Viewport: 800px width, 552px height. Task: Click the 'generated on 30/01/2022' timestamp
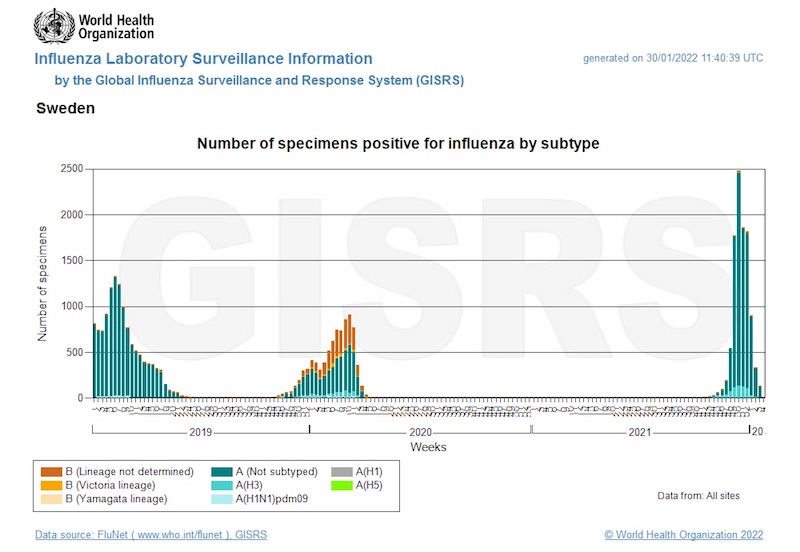coord(673,58)
